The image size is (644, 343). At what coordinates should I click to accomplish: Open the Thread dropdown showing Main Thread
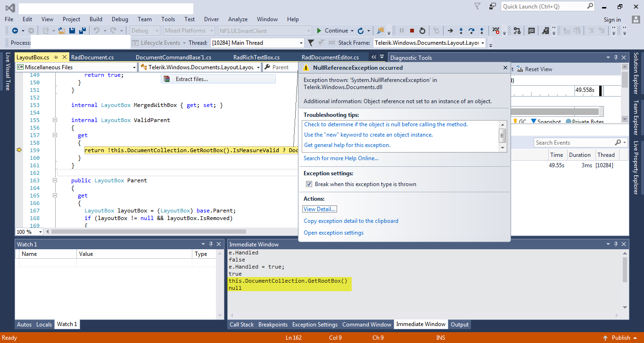(301, 43)
